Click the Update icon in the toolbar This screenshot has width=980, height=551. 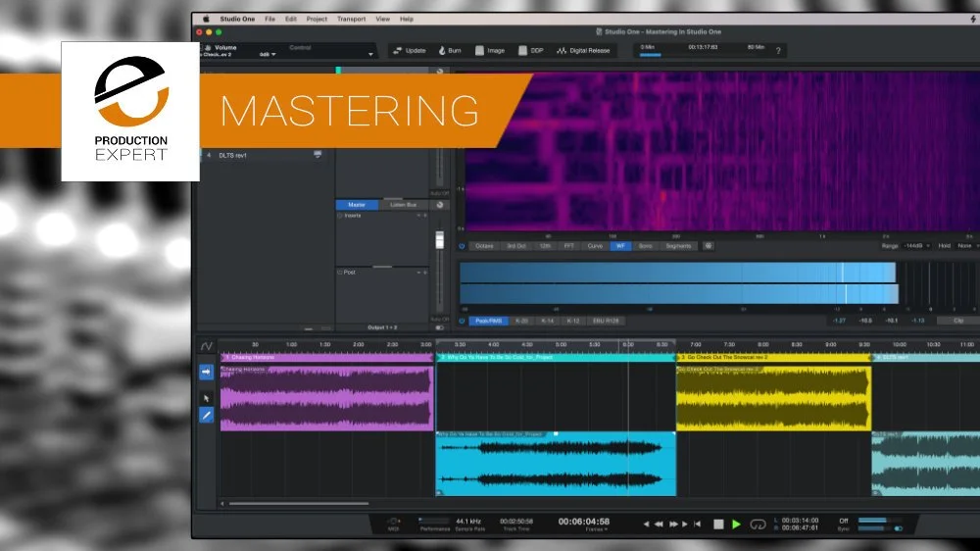(398, 51)
